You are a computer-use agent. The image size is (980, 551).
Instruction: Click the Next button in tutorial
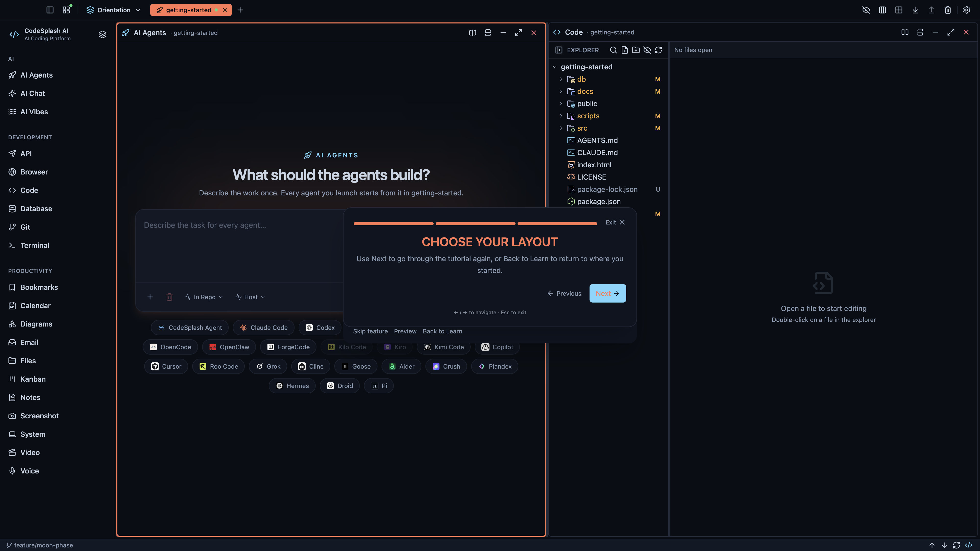608,294
